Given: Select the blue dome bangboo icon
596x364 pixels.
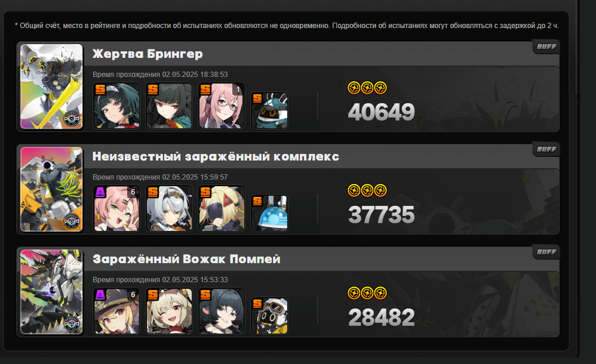Looking at the screenshot, I should coord(269,213).
